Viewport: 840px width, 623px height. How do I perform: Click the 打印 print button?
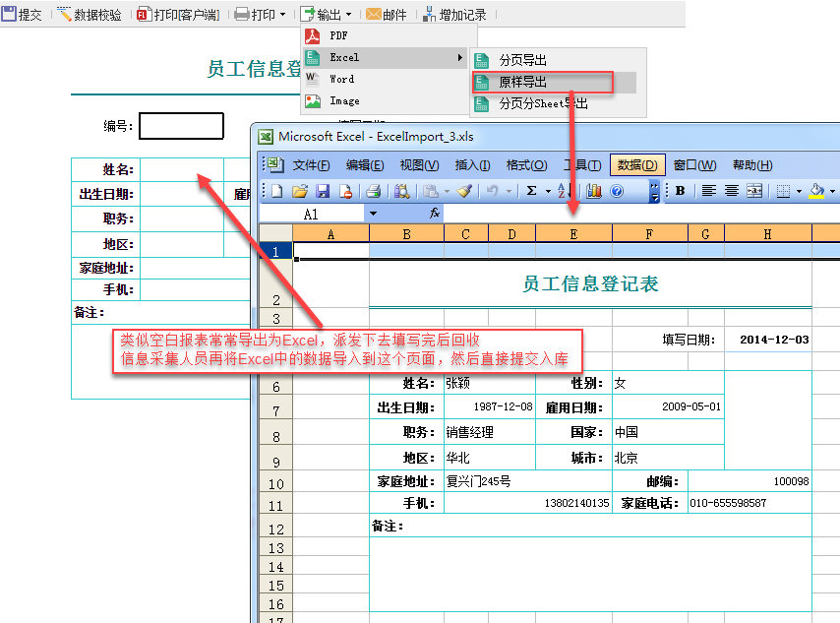255,15
